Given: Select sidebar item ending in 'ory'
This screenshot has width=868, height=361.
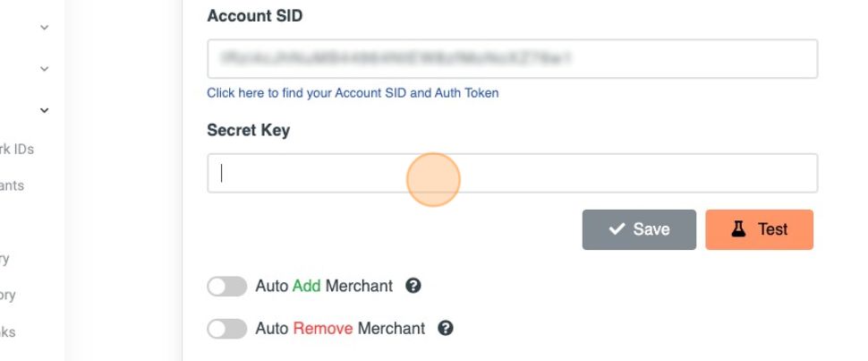Looking at the screenshot, I should pos(8,295).
